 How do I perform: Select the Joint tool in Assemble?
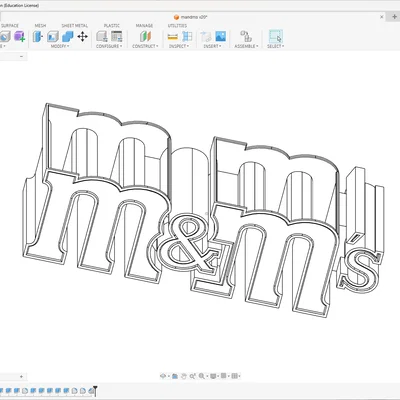pyautogui.click(x=246, y=36)
